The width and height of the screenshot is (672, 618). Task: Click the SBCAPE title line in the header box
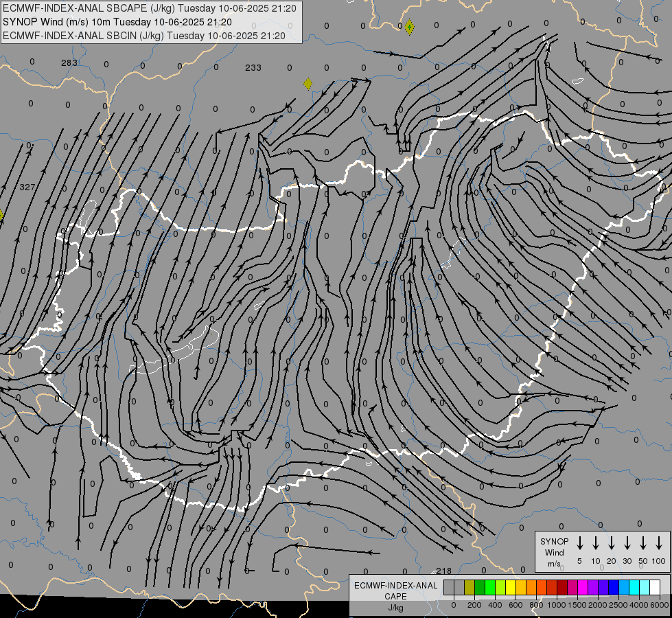click(x=149, y=8)
